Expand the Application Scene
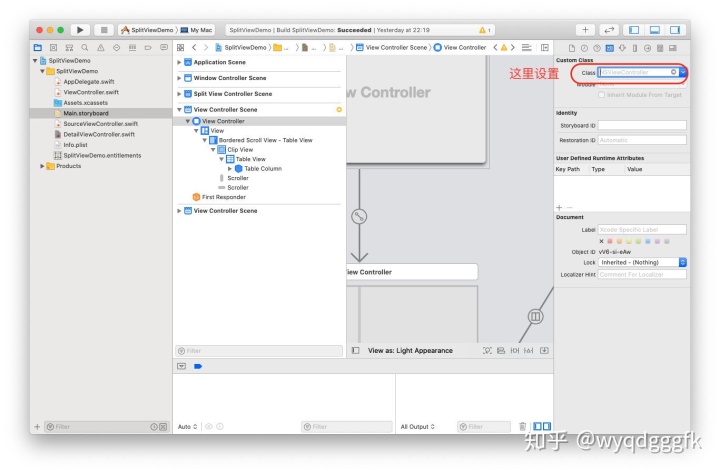Screen dimensions: 720x473 click(179, 62)
